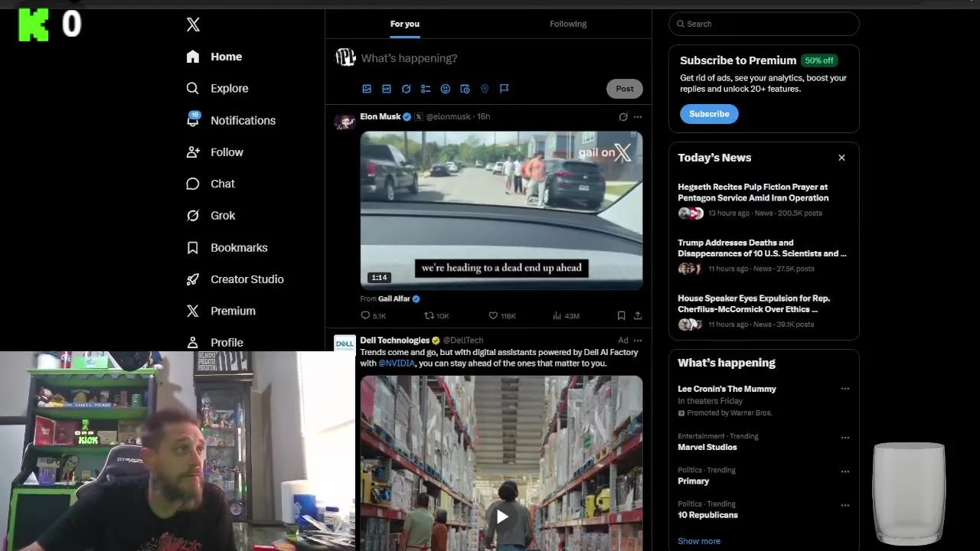Open Bookmarks in sidebar
The image size is (980, 551).
[227, 248]
